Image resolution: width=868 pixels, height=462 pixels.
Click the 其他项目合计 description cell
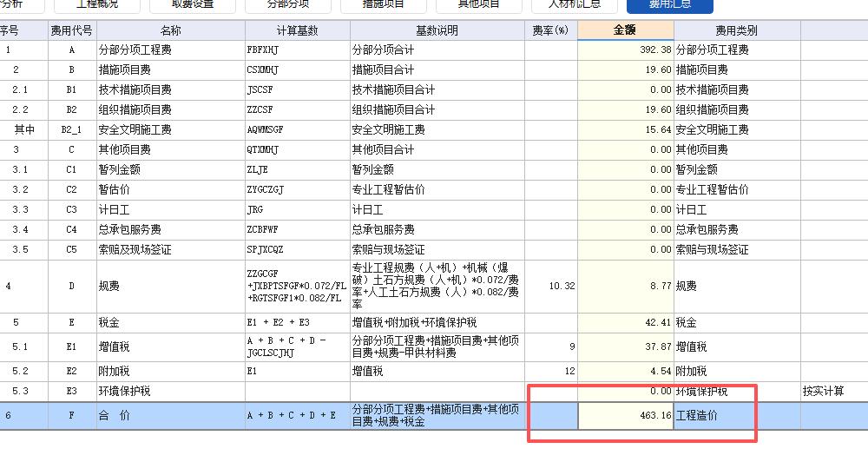coord(437,149)
